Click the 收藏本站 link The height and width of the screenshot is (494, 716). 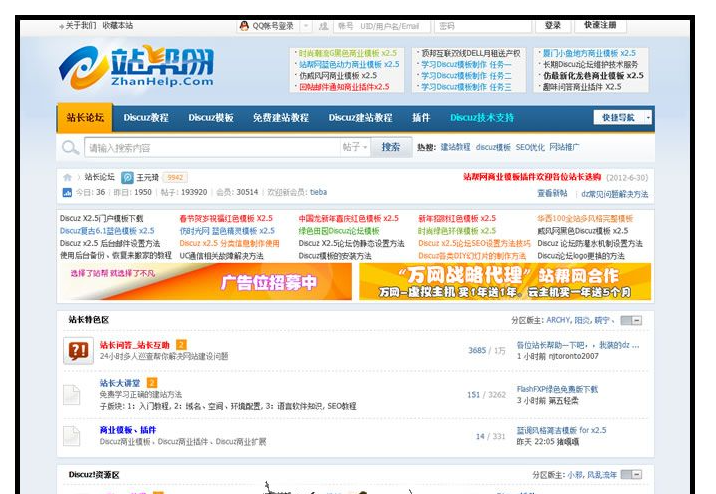(x=117, y=26)
